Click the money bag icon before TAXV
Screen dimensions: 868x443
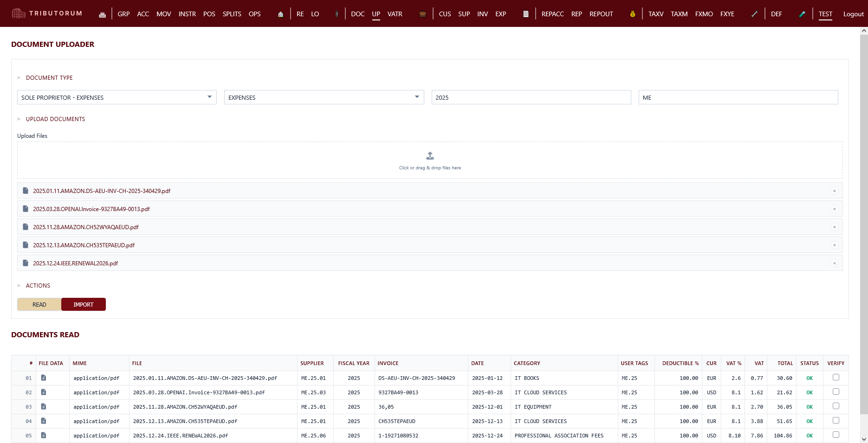point(633,14)
